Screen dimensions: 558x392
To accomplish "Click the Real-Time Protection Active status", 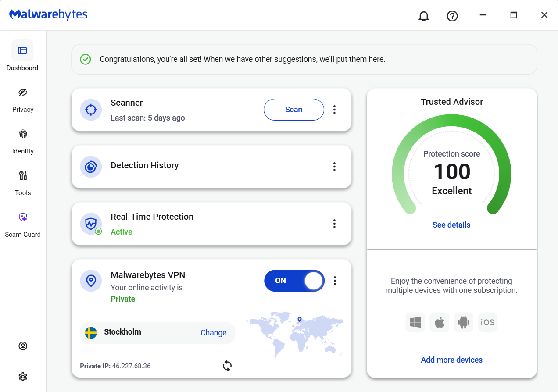I will [122, 232].
